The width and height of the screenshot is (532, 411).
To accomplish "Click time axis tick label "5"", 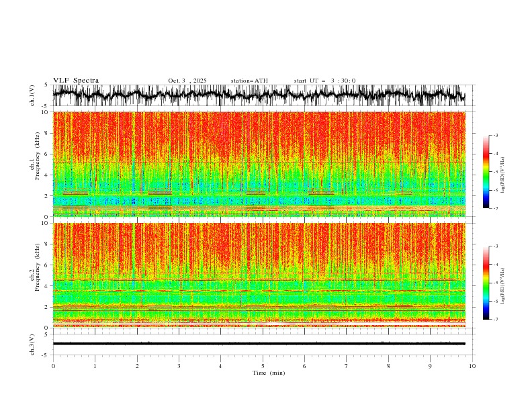I will coord(263,366).
